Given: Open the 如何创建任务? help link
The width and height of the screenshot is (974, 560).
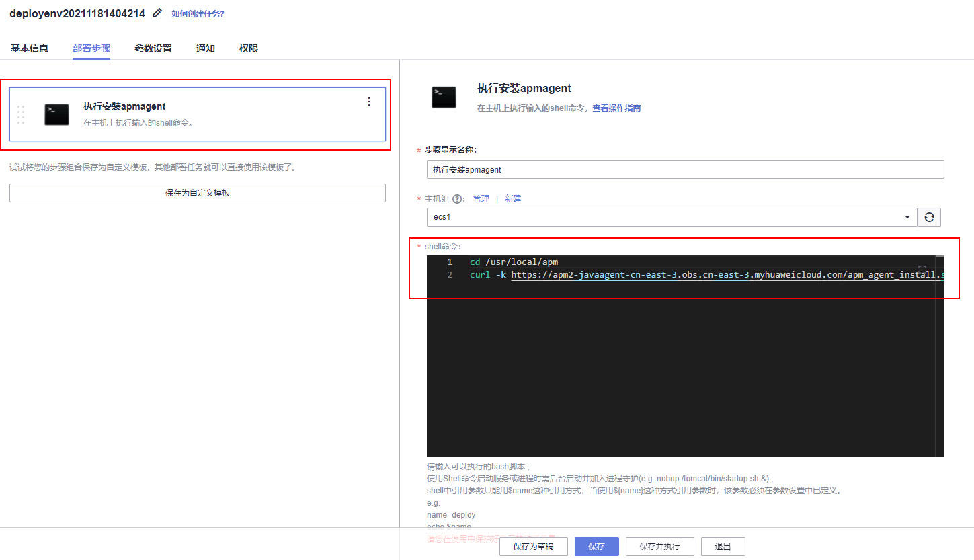Looking at the screenshot, I should (x=198, y=13).
